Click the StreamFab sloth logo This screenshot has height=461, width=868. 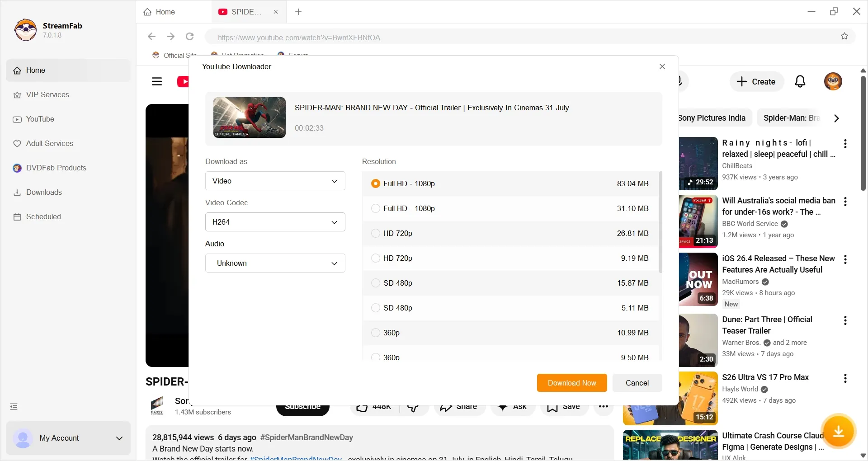[x=25, y=30]
